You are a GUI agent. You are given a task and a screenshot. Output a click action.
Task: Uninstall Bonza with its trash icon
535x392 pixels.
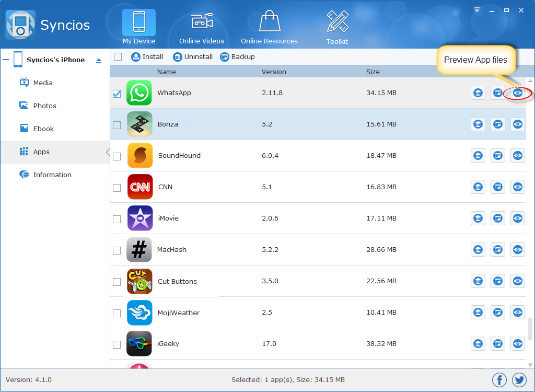coord(478,124)
